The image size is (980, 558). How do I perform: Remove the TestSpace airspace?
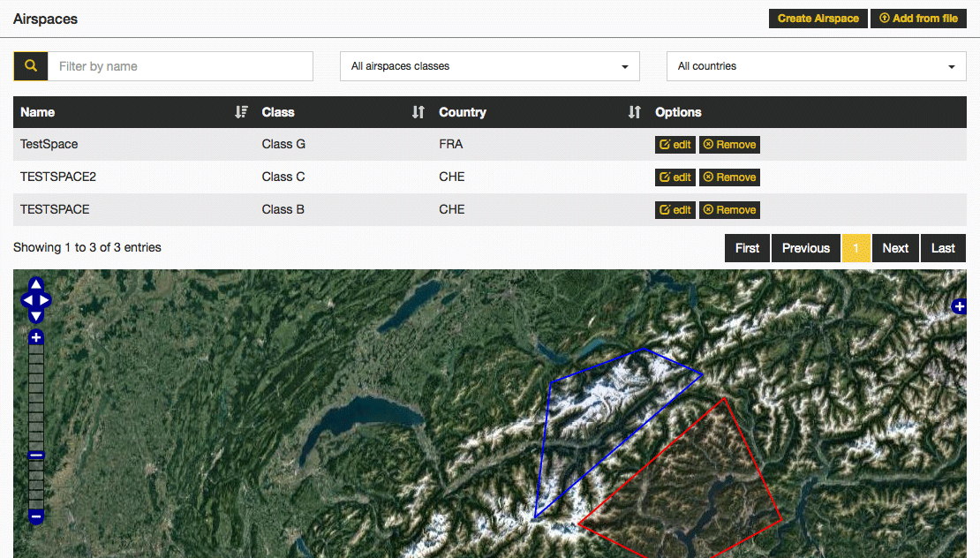click(729, 144)
